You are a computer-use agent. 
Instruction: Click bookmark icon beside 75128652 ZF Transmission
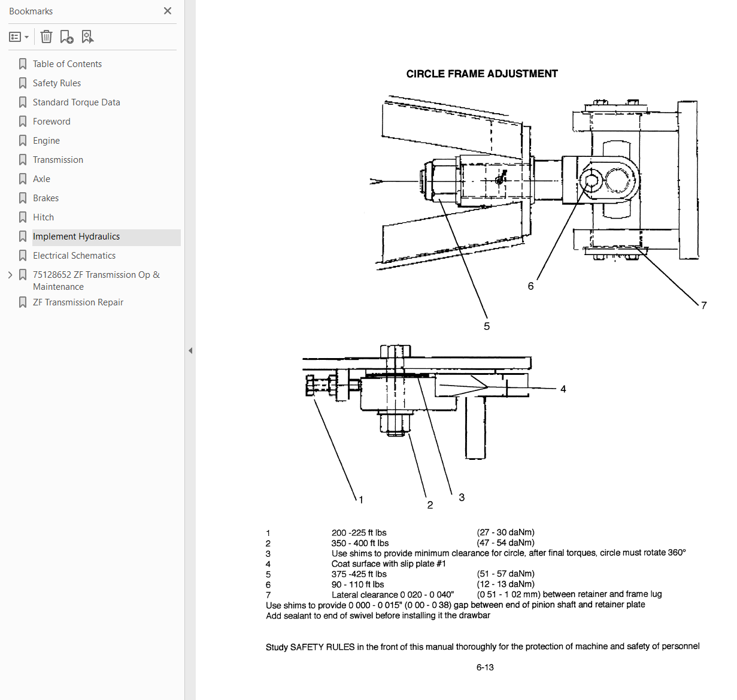point(23,275)
